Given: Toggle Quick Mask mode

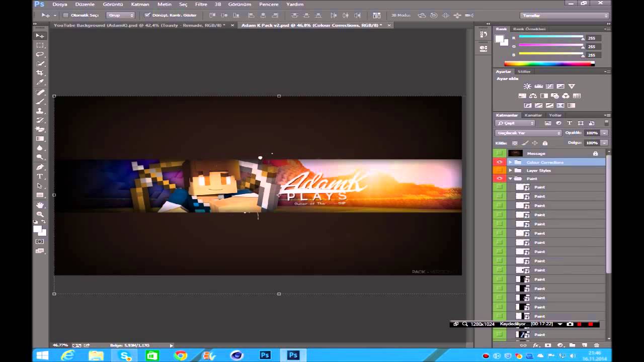Looking at the screenshot, I should tap(40, 242).
